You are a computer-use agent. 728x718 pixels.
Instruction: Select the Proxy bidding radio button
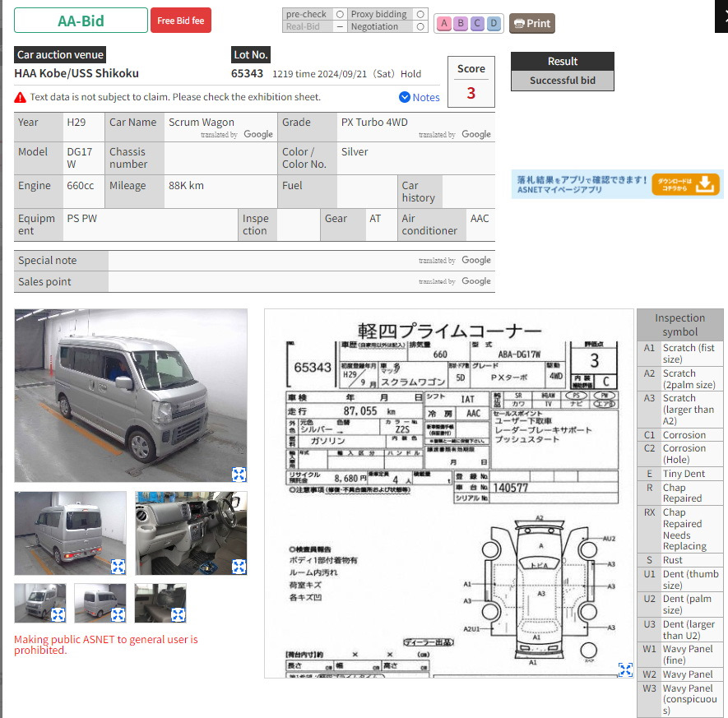coord(420,14)
